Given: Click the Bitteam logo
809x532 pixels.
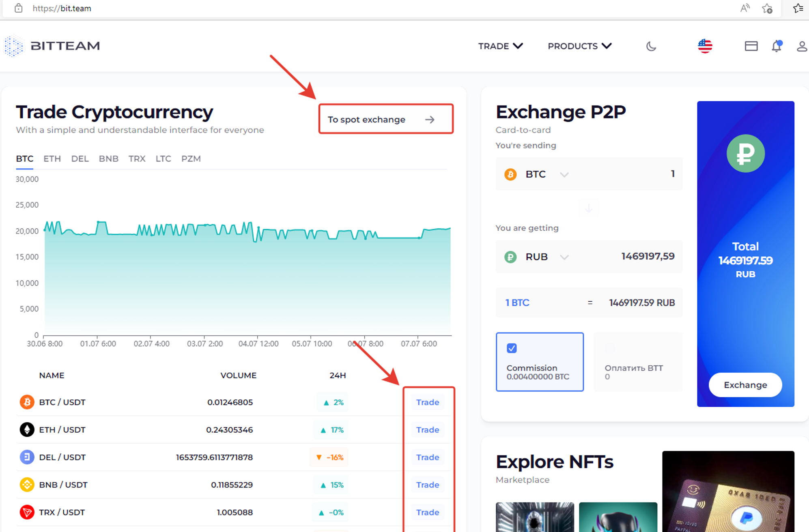Looking at the screenshot, I should point(52,46).
